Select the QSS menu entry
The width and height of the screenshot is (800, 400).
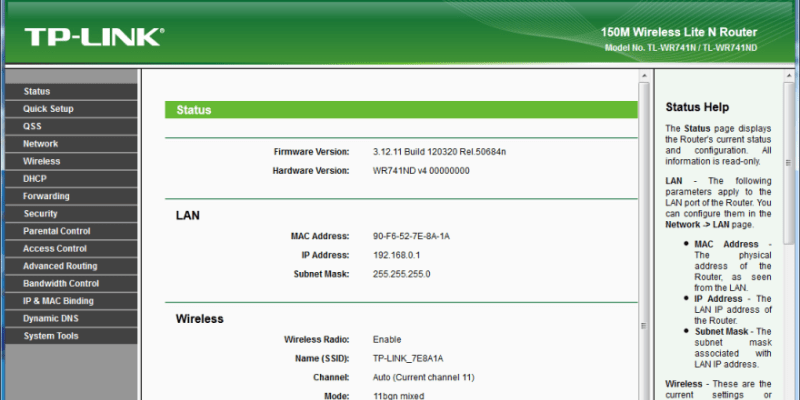click(71, 126)
